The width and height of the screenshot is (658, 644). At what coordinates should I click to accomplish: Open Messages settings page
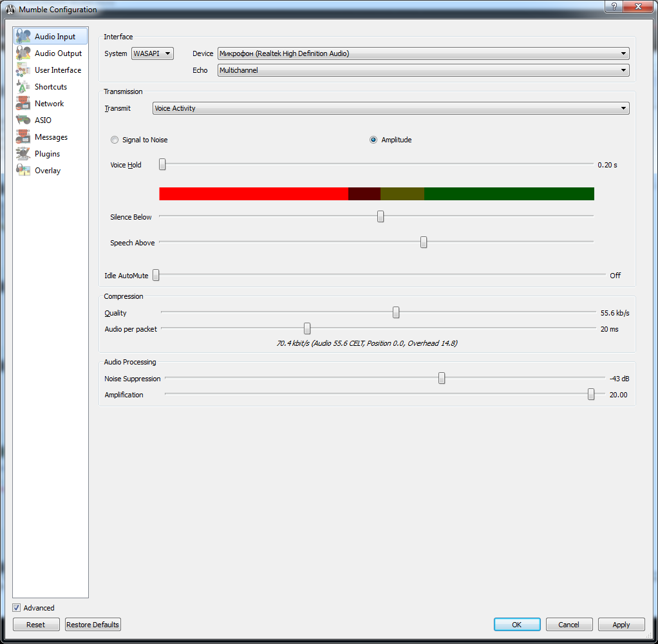[x=50, y=137]
